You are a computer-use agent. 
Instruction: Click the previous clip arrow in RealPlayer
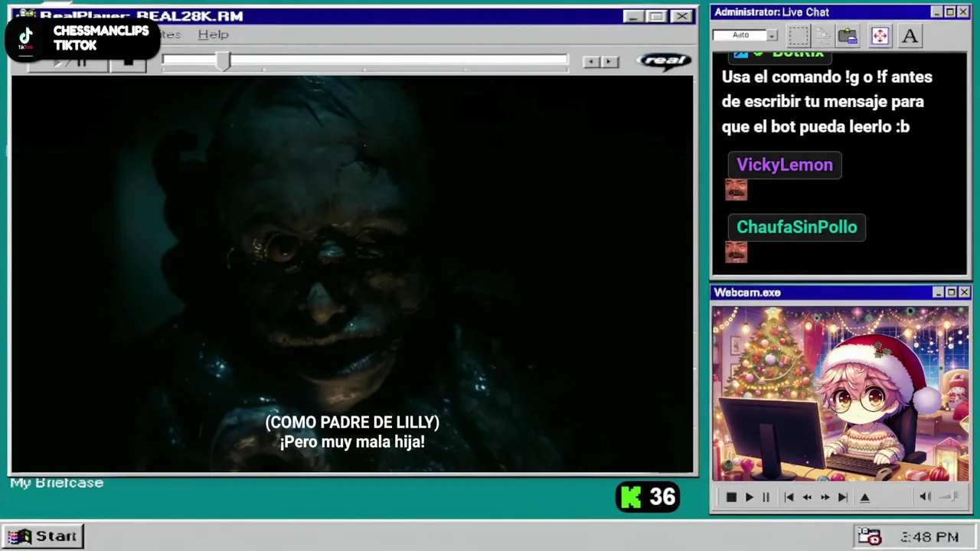click(x=591, y=62)
